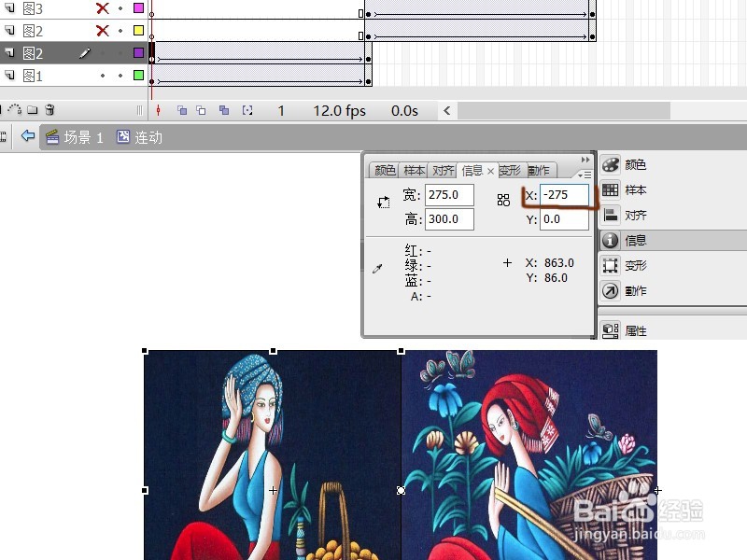Click the X position field
747x560 pixels.
pyautogui.click(x=564, y=195)
